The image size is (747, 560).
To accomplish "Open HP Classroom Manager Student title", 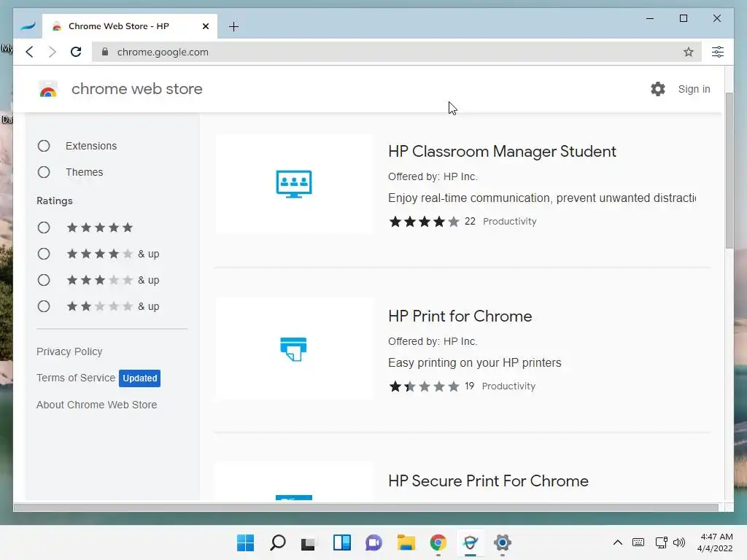I will pos(502,152).
